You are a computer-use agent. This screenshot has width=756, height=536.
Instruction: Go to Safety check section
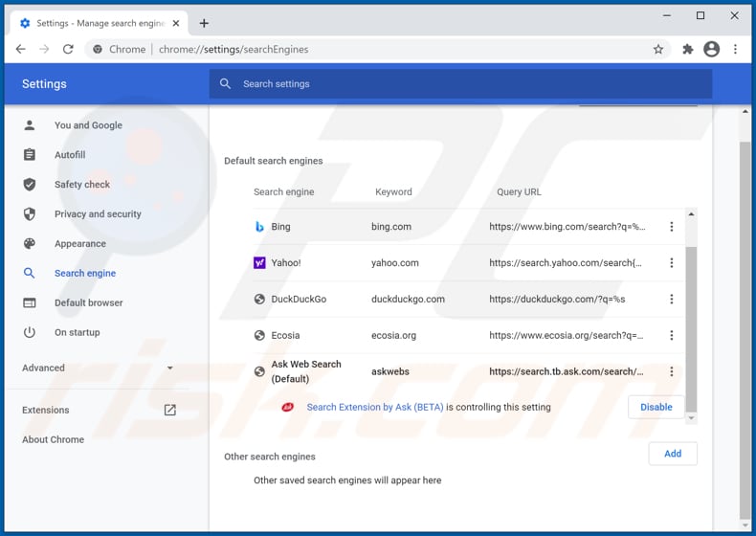click(x=82, y=185)
